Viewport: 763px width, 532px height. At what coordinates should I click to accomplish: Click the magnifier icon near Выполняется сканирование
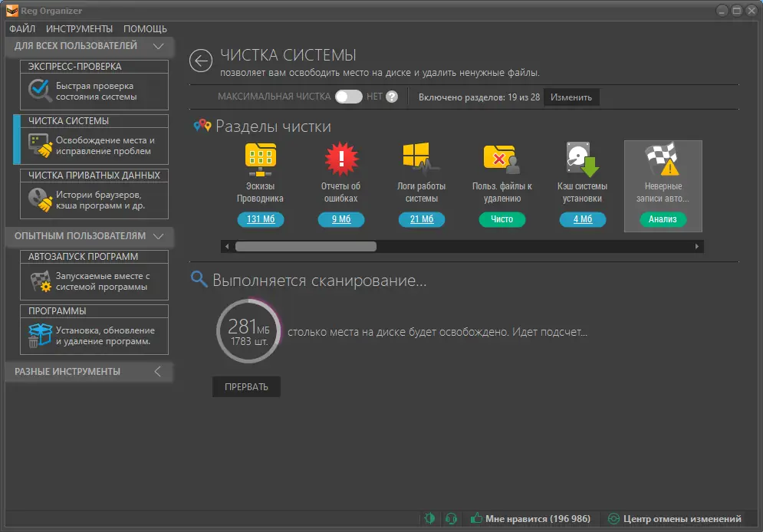click(x=199, y=279)
